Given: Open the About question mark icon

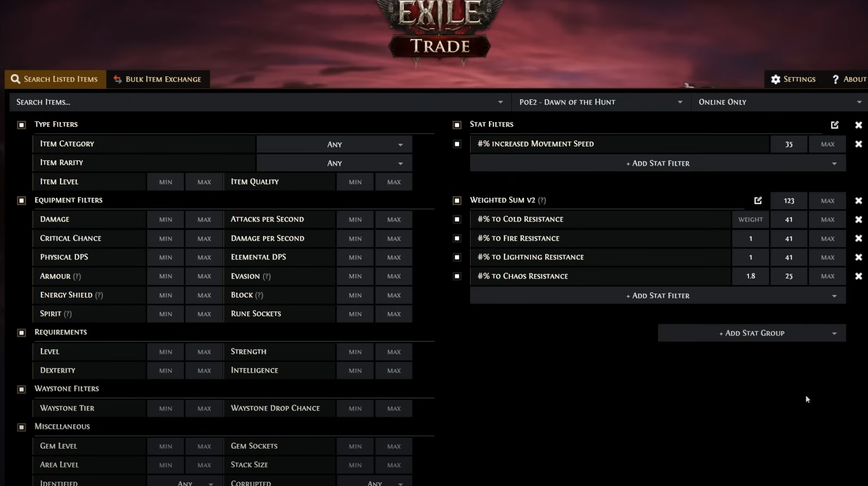Looking at the screenshot, I should (835, 80).
